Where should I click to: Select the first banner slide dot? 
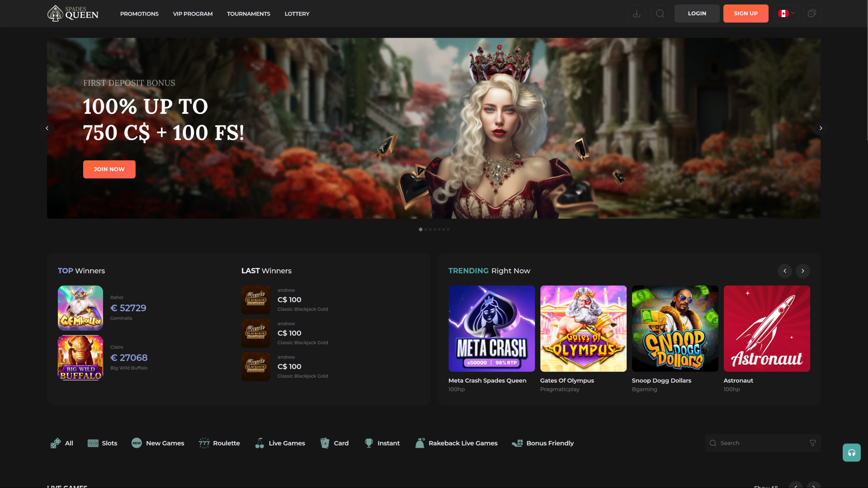420,230
